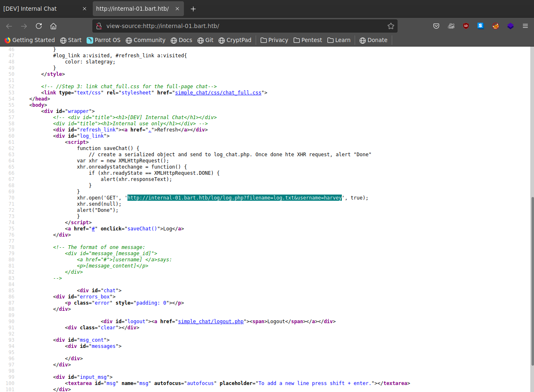
Task: Close the internal-01.bart.htb tab
Action: click(178, 9)
